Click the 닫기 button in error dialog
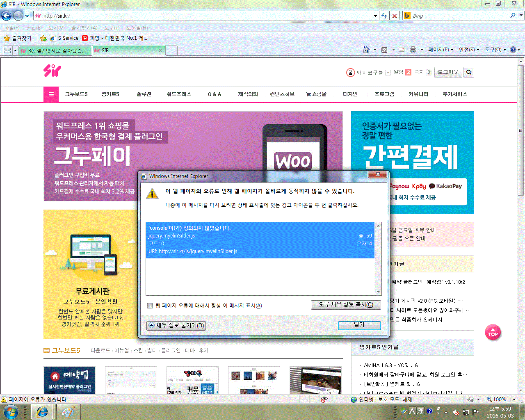The width and height of the screenshot is (525, 420). (x=359, y=325)
